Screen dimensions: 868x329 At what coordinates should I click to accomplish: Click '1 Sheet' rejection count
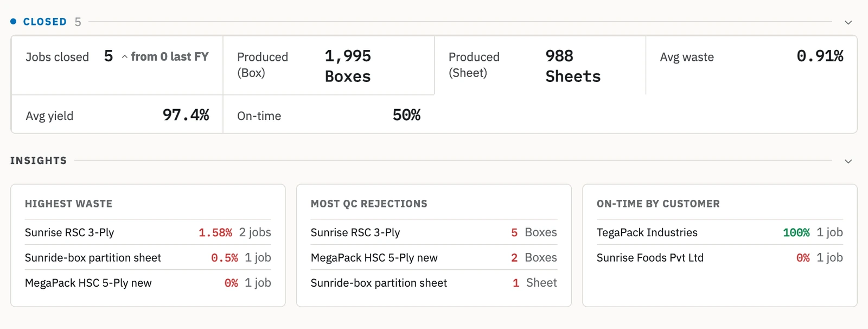pyautogui.click(x=535, y=283)
